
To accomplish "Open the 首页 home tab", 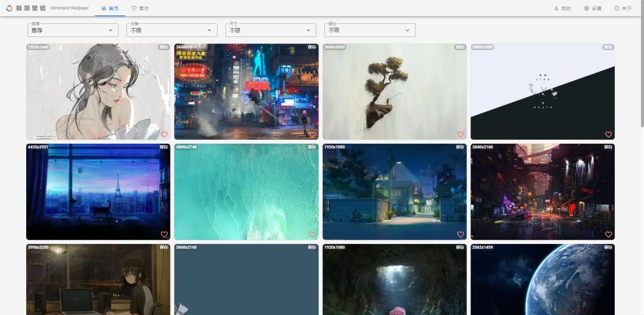I will click(x=110, y=8).
